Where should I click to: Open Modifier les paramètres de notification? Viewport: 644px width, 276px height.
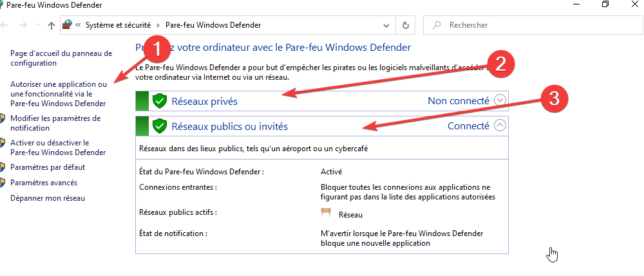pyautogui.click(x=55, y=123)
